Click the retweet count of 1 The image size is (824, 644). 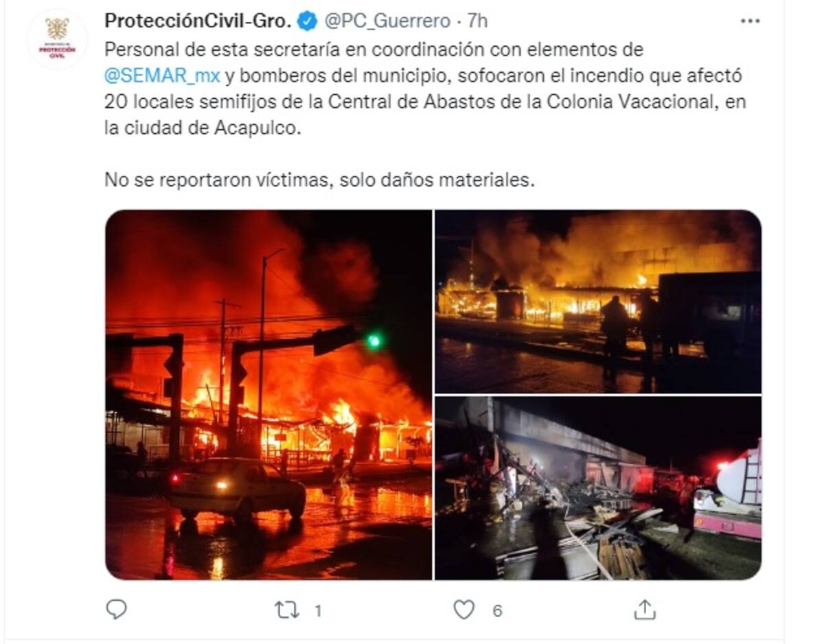[x=318, y=610]
